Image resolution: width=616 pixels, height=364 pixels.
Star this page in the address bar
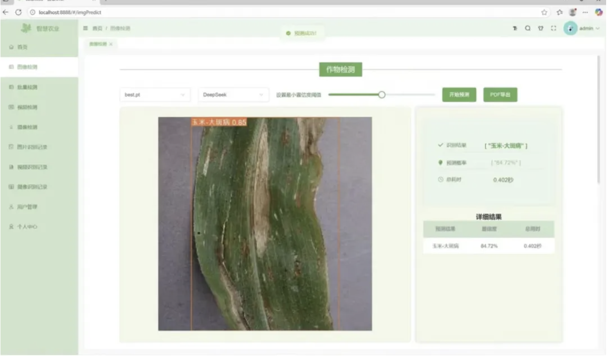pos(544,12)
